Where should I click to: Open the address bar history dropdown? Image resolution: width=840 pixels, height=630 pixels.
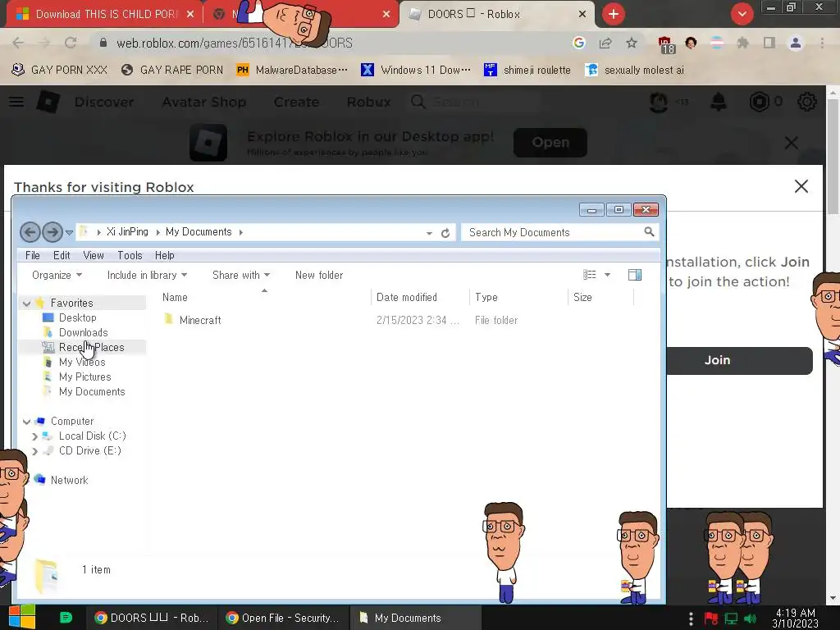429,233
